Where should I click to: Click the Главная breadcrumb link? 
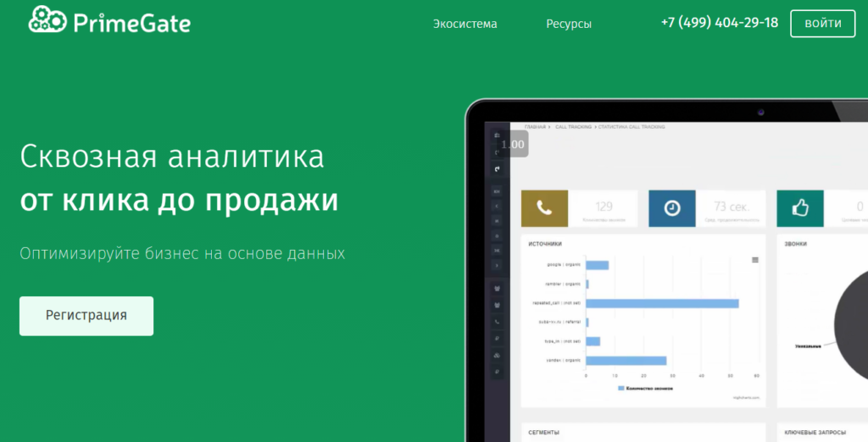pos(535,127)
